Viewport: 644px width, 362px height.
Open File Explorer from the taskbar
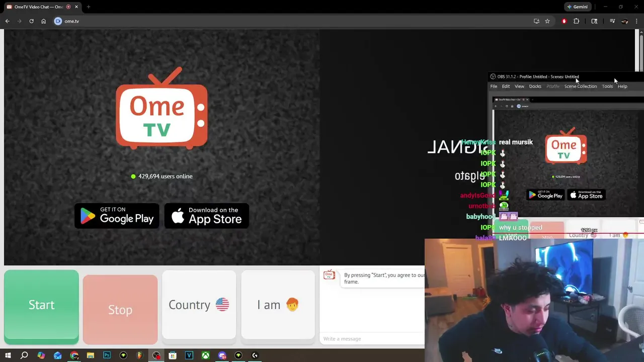coord(91,355)
